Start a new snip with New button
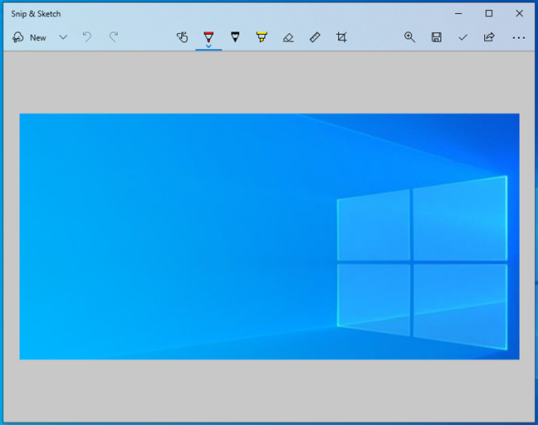This screenshot has width=538, height=425. [29, 37]
